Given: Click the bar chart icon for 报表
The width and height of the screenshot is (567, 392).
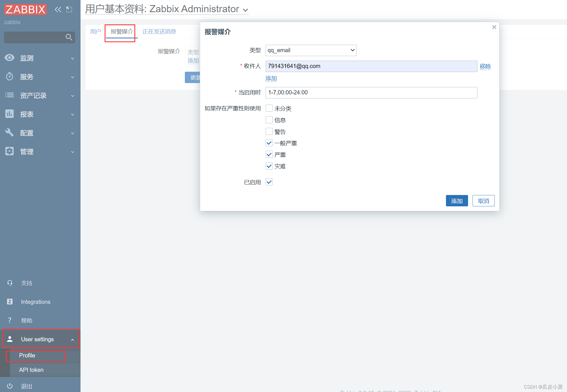Looking at the screenshot, I should [9, 114].
